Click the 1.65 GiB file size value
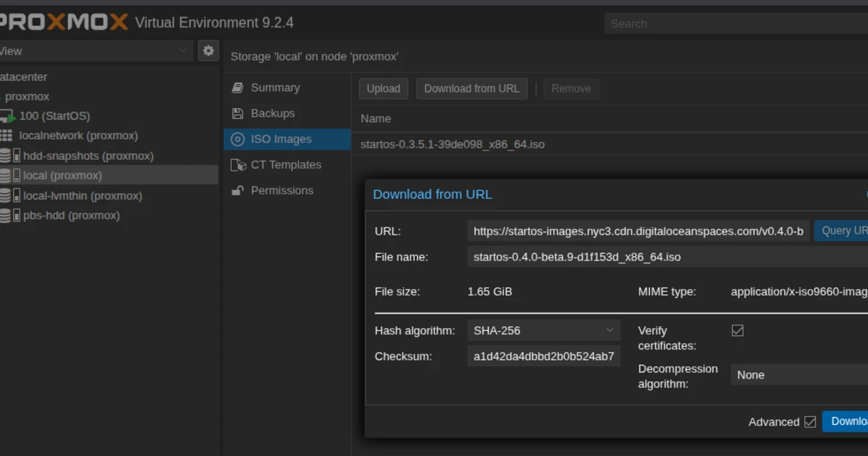The height and width of the screenshot is (456, 868). click(490, 292)
